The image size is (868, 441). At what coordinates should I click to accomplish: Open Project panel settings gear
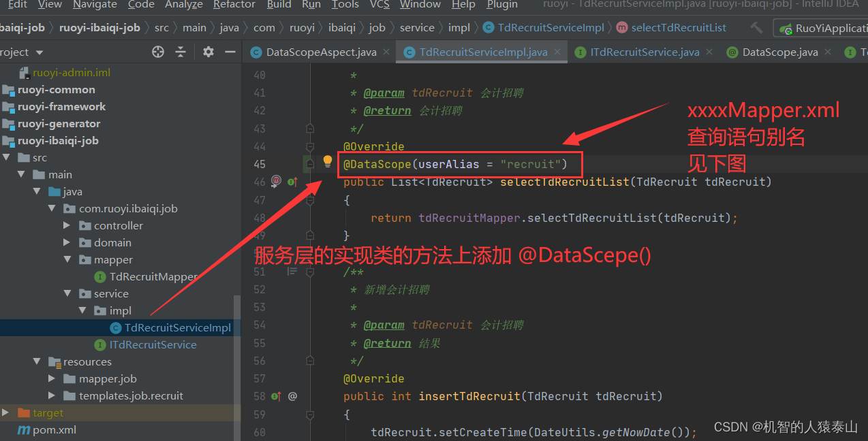(x=208, y=52)
